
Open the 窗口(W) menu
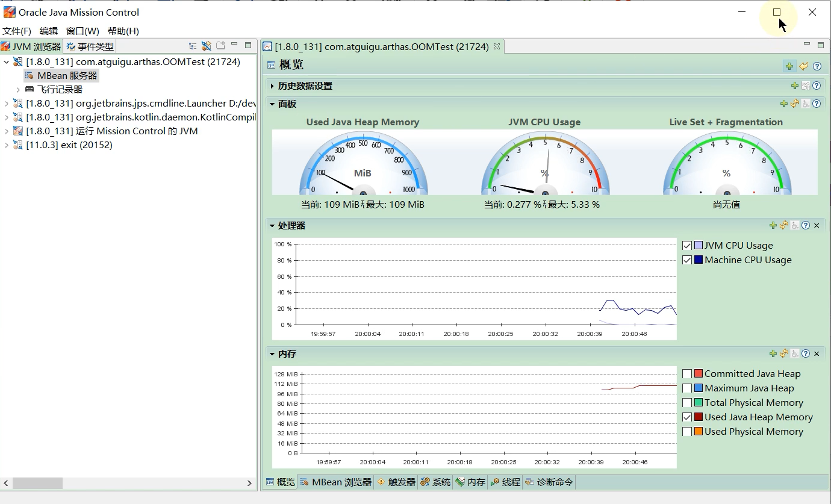[x=82, y=31]
